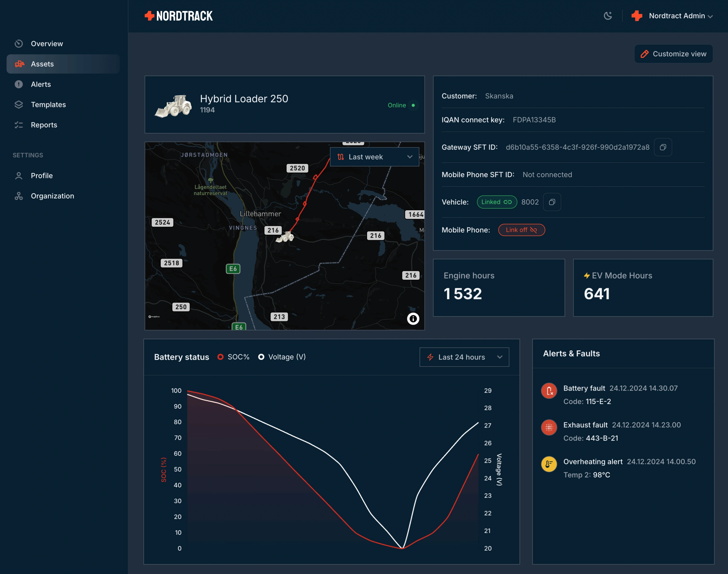Open Organization settings
728x574 pixels.
click(x=63, y=196)
